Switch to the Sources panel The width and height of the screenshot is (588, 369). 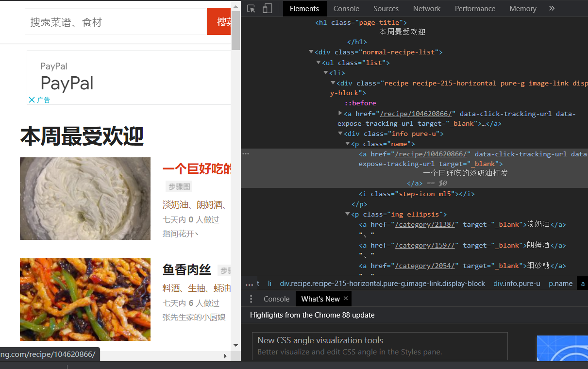(386, 8)
